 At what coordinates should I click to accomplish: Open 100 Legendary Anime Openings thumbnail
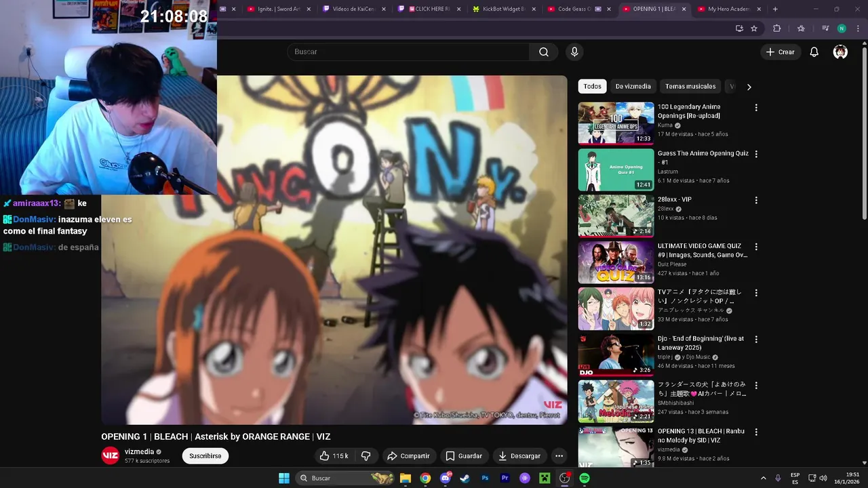point(616,123)
